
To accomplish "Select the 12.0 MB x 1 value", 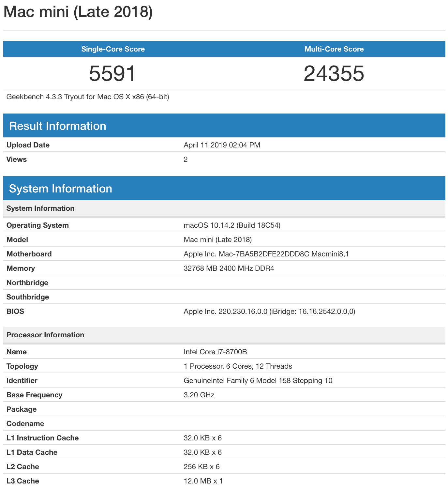I will tap(203, 481).
